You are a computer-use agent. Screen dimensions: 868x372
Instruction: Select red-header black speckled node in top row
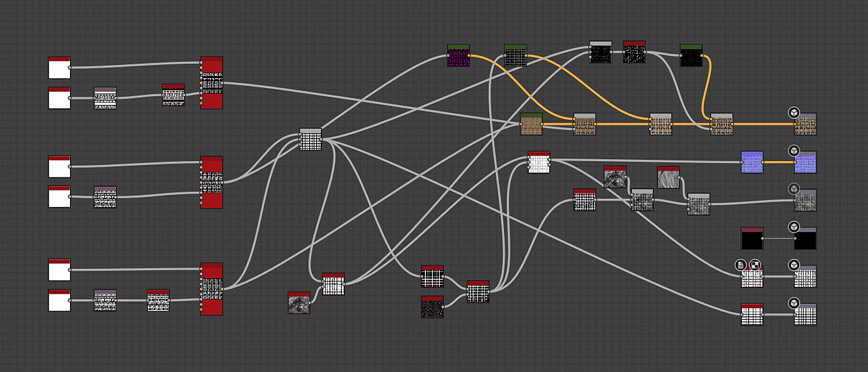coord(634,52)
